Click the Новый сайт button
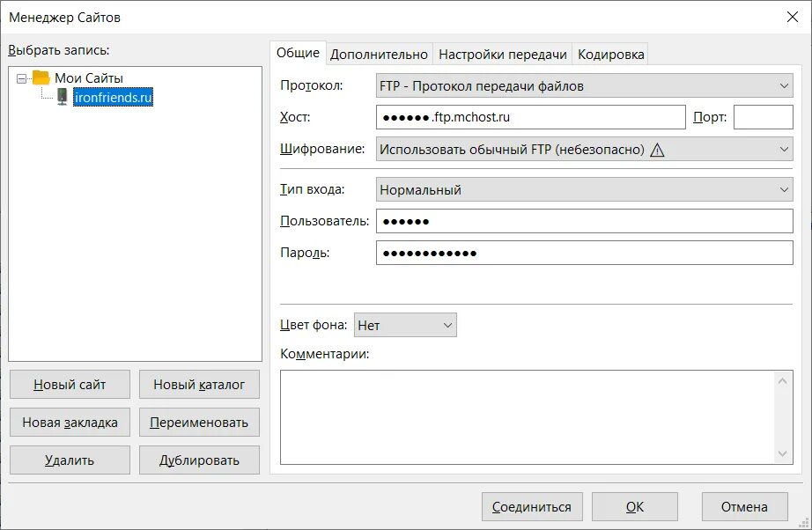The image size is (812, 530). pyautogui.click(x=70, y=385)
